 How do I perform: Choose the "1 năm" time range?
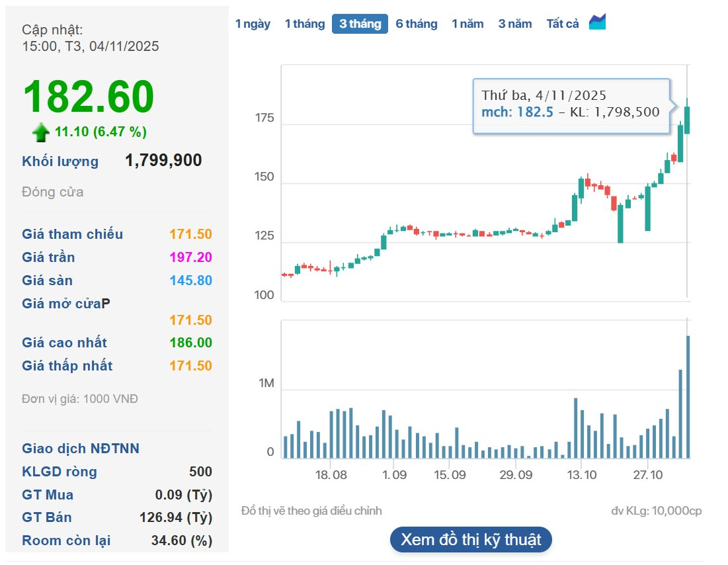(x=467, y=24)
